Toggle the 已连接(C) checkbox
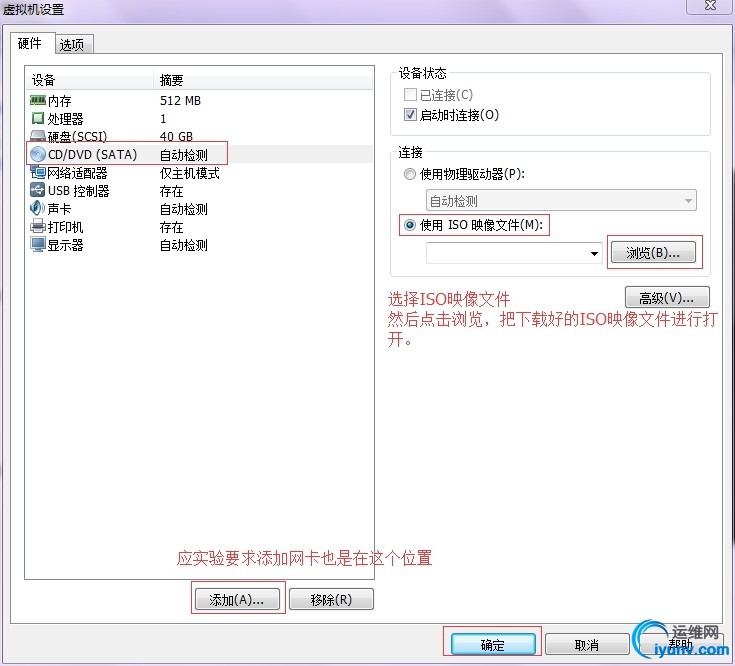This screenshot has width=735, height=666. tap(410, 95)
